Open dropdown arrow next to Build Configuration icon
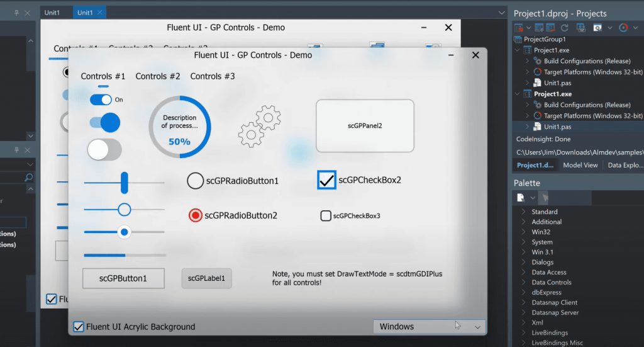 click(610, 28)
